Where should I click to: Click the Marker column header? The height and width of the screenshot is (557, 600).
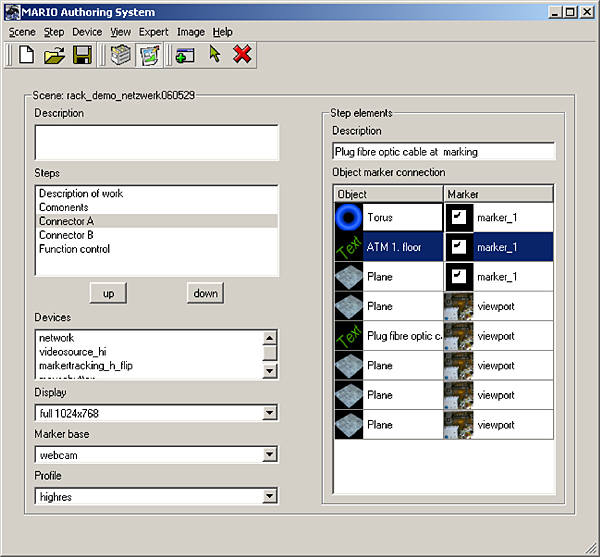point(499,194)
